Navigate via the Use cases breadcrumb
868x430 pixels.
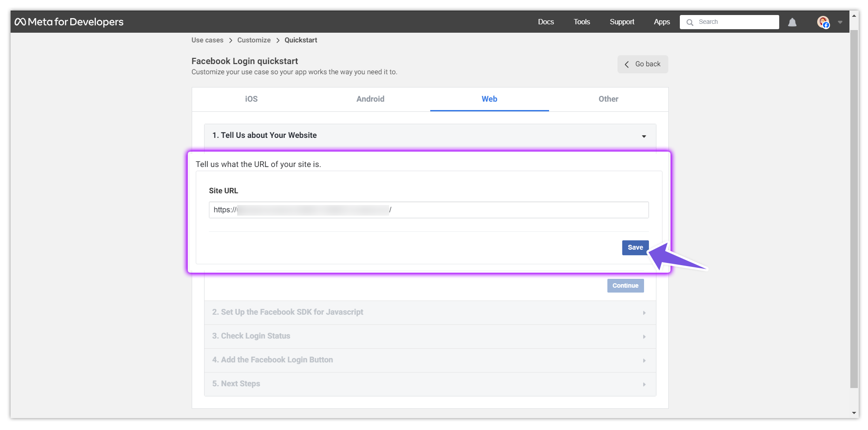tap(207, 40)
